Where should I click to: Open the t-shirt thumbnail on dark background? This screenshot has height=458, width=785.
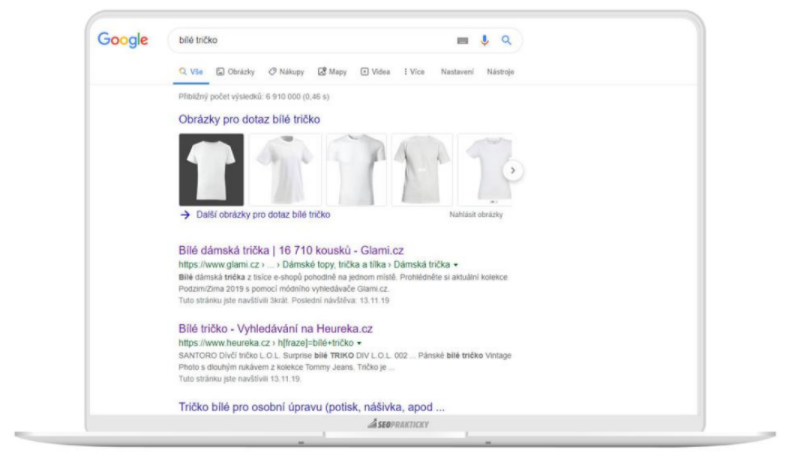211,170
